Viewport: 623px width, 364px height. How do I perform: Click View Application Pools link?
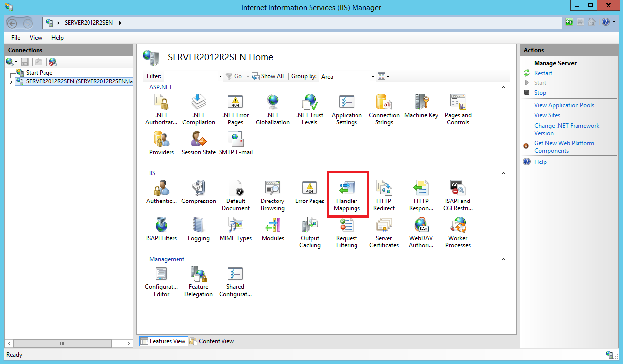(564, 105)
